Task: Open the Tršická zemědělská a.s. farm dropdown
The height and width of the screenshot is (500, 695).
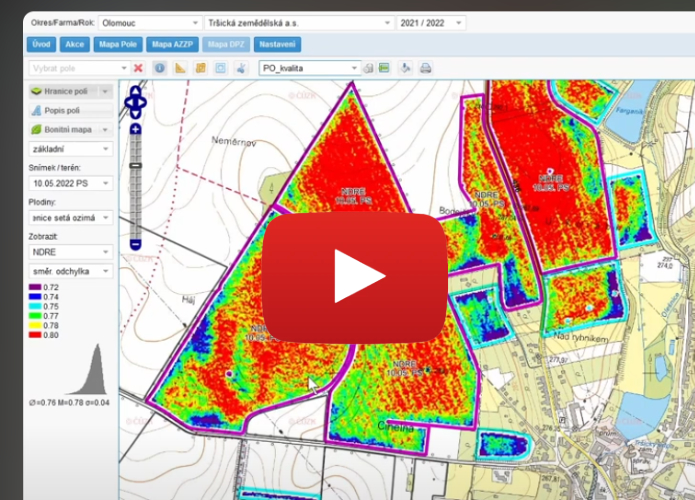Action: (x=299, y=23)
